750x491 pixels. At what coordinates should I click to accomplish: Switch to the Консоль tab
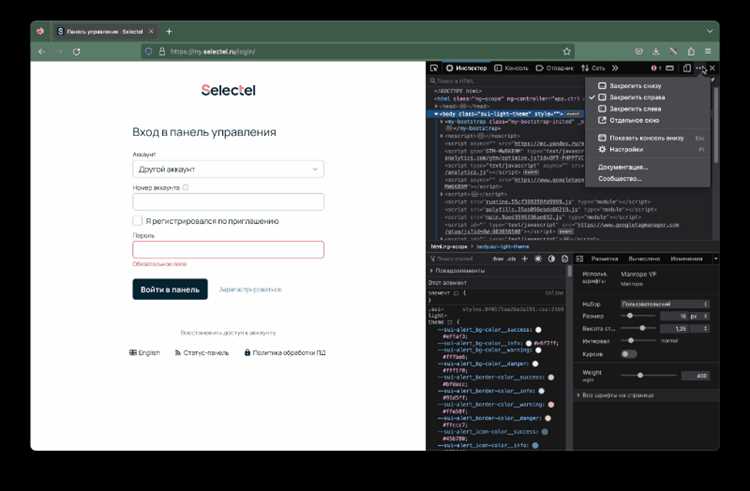tap(511, 68)
